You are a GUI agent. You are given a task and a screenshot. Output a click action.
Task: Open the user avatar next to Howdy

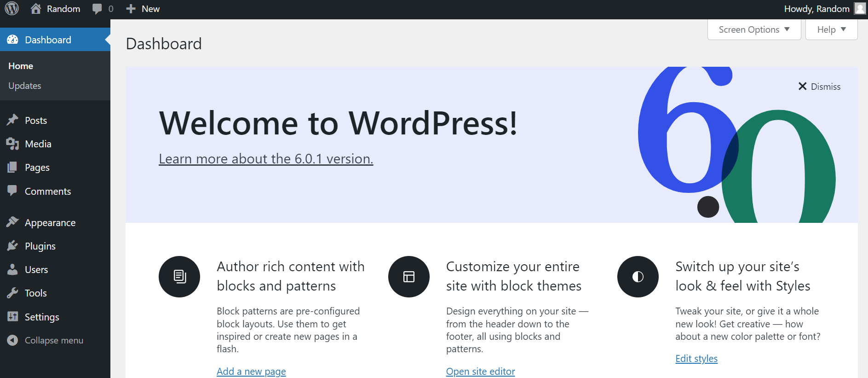[x=860, y=9]
